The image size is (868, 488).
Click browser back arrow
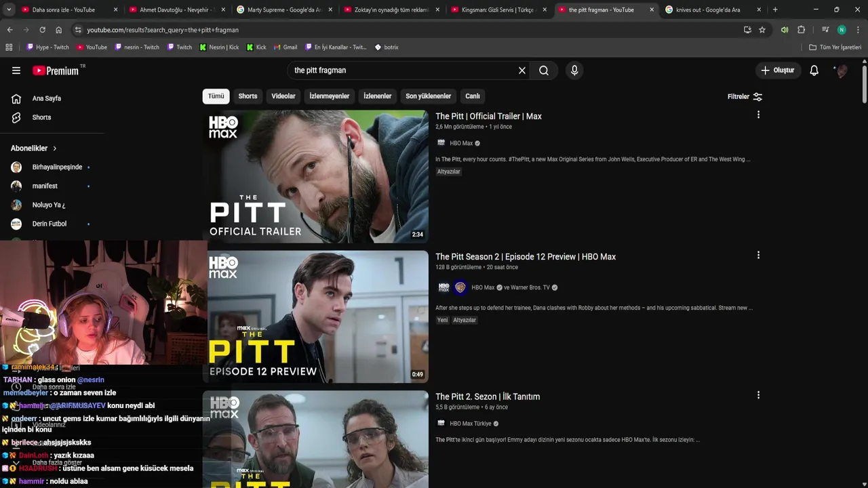9,30
